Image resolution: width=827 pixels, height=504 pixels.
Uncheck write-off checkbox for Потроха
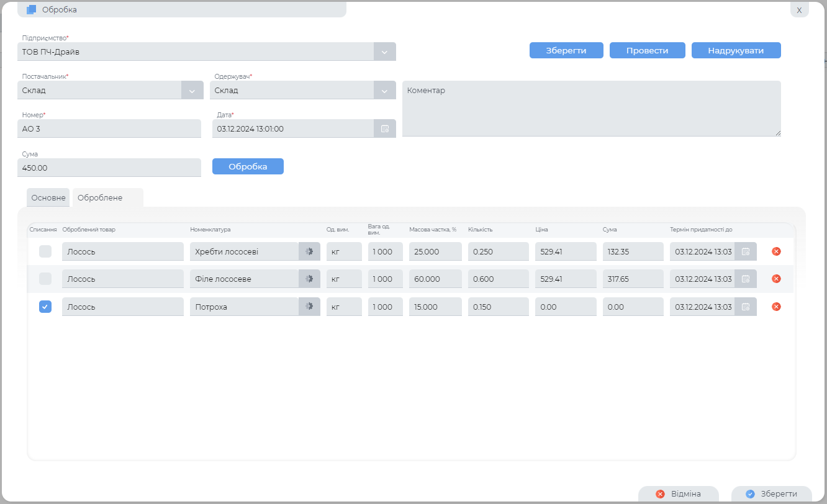point(45,307)
